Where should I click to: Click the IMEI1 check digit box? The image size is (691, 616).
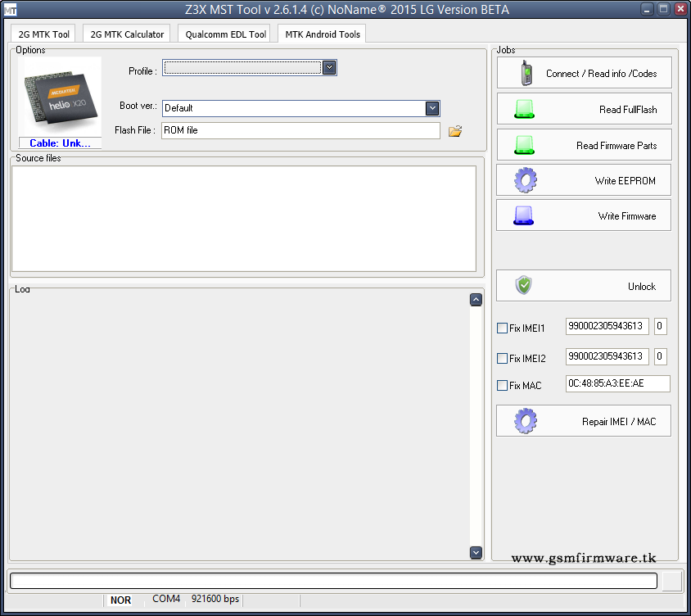click(660, 326)
